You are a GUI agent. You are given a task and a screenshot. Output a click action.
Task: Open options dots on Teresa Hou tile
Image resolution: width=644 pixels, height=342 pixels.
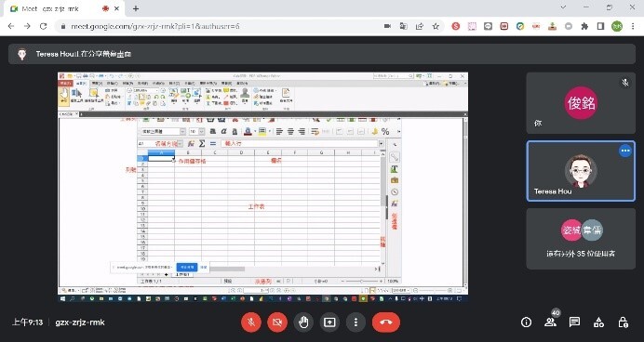[625, 151]
